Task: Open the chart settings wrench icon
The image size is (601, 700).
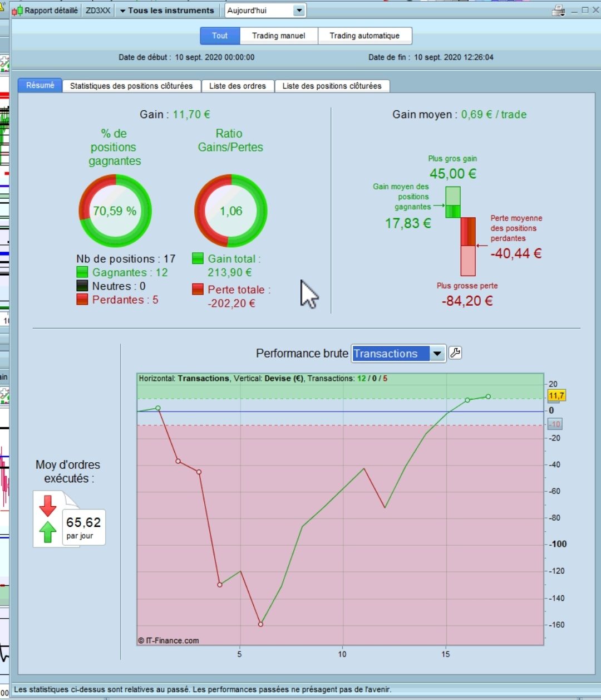Action: [x=455, y=353]
